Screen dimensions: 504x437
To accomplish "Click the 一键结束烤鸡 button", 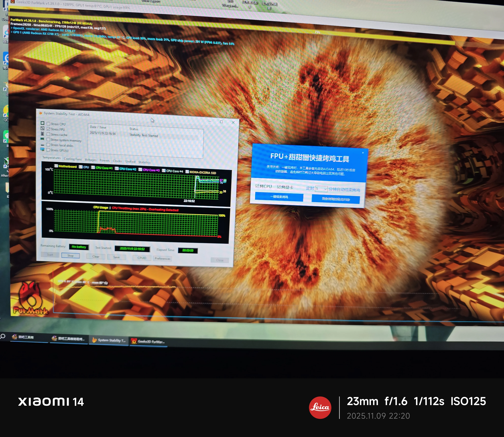I will click(x=279, y=197).
